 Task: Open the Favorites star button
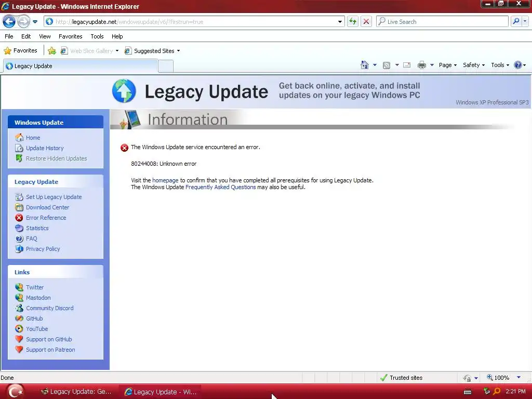(x=20, y=50)
